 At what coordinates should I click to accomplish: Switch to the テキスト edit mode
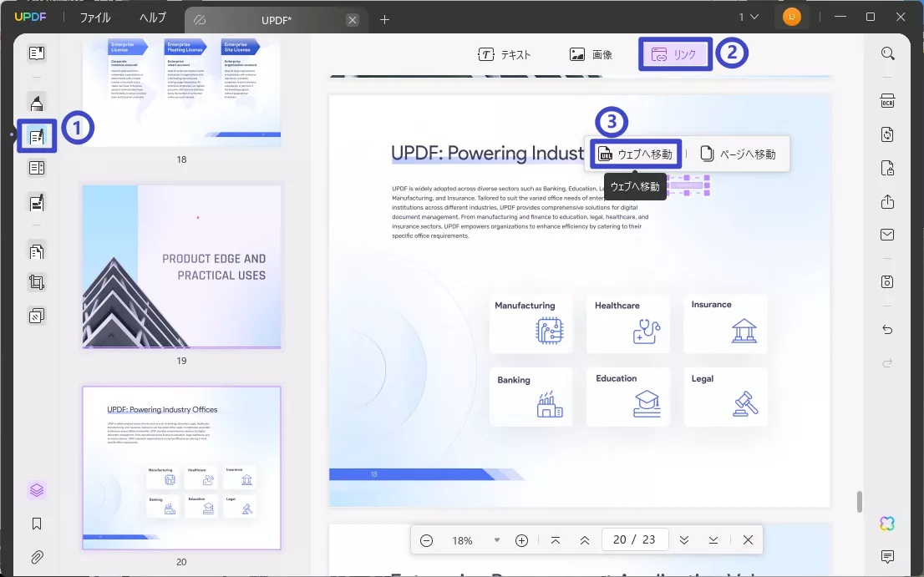tap(505, 54)
